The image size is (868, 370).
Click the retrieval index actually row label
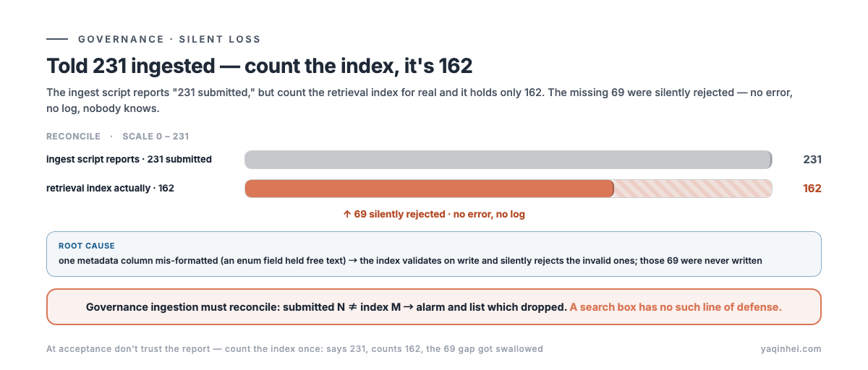pos(110,188)
